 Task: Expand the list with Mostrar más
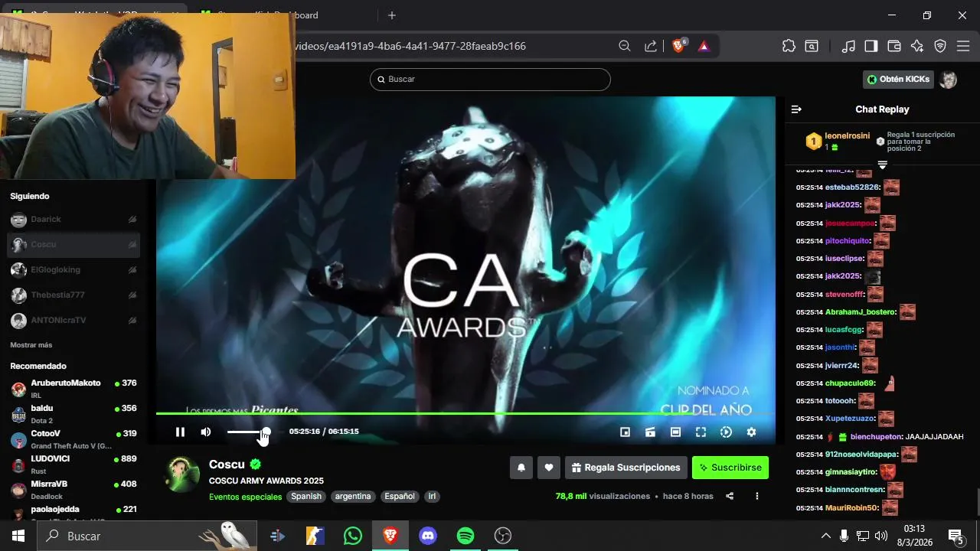(31, 345)
